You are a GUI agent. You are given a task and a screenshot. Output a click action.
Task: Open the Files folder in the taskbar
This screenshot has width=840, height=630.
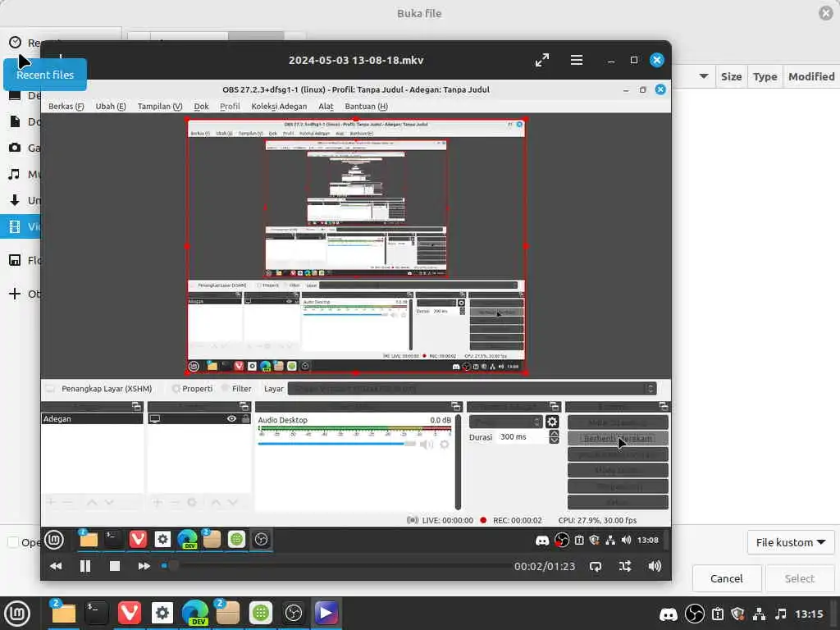click(63, 614)
